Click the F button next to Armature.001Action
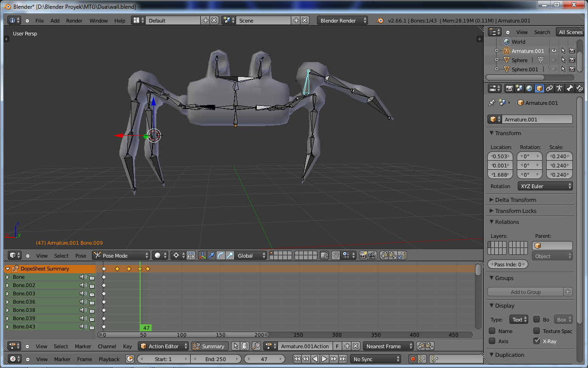This screenshot has height=368, width=588. tap(338, 346)
